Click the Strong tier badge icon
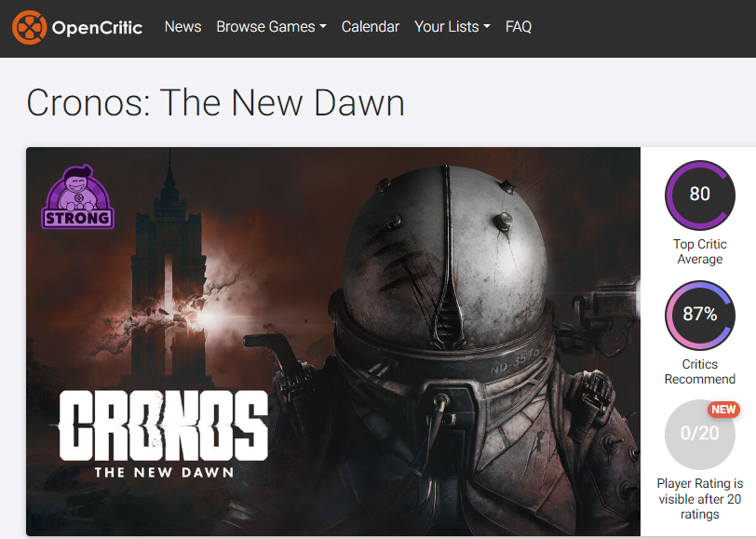 (77, 196)
